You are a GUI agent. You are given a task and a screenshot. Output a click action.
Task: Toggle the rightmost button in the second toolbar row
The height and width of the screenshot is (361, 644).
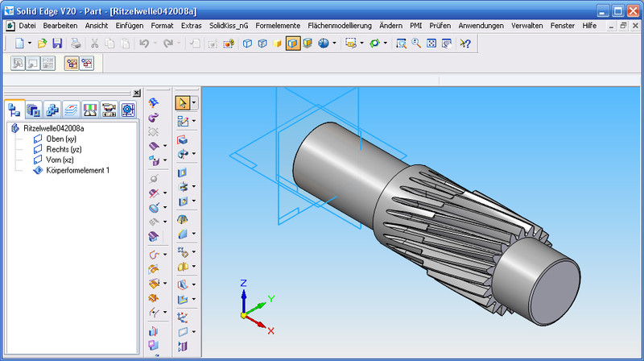click(x=86, y=63)
